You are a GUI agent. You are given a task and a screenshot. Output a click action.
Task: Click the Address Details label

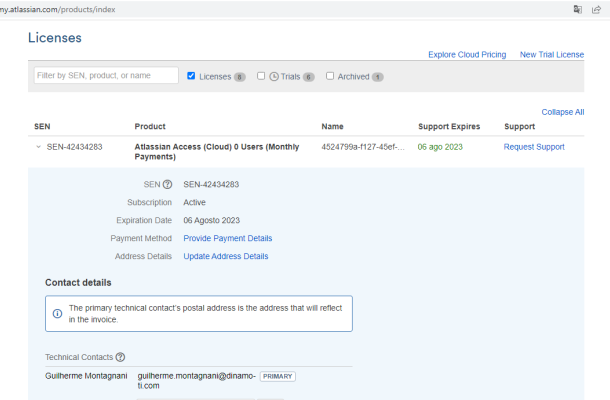point(143,256)
